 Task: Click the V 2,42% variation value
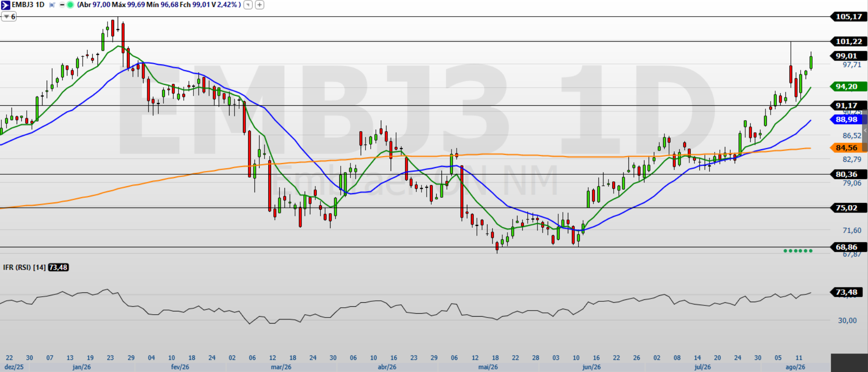pyautogui.click(x=225, y=5)
